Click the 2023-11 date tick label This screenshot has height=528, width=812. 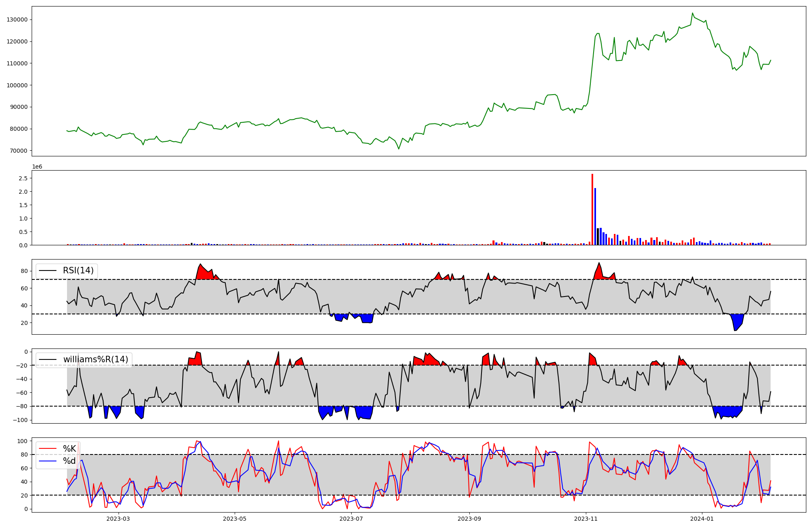(586, 519)
